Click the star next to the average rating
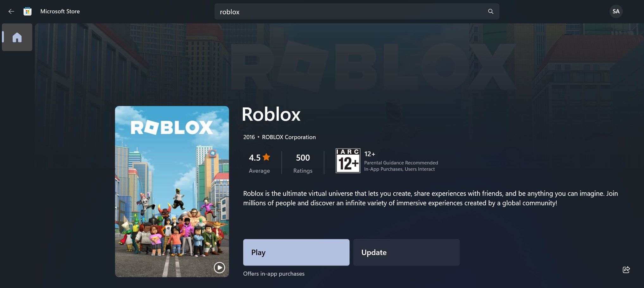 pos(266,157)
